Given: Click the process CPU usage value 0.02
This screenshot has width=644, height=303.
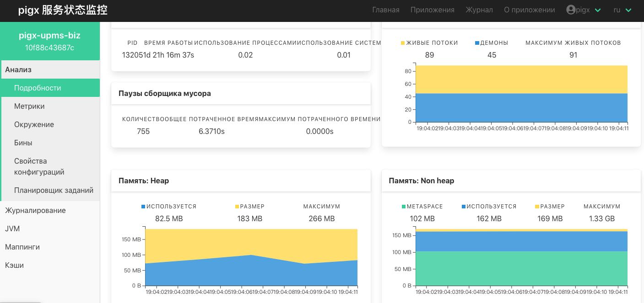Looking at the screenshot, I should [245, 55].
